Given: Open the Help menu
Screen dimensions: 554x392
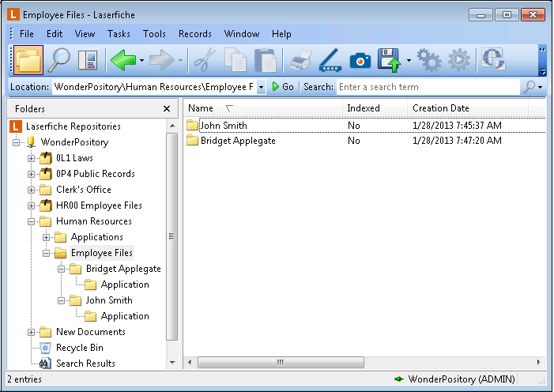Looking at the screenshot, I should pos(281,34).
